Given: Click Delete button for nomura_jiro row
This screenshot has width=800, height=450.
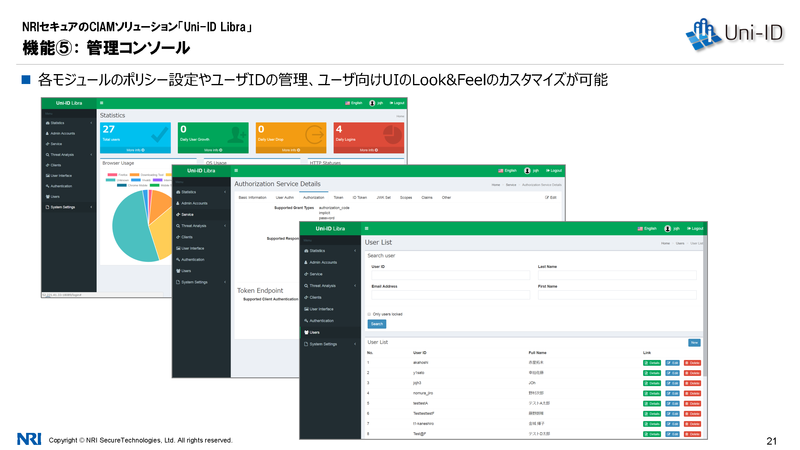Looking at the screenshot, I should pyautogui.click(x=692, y=393).
